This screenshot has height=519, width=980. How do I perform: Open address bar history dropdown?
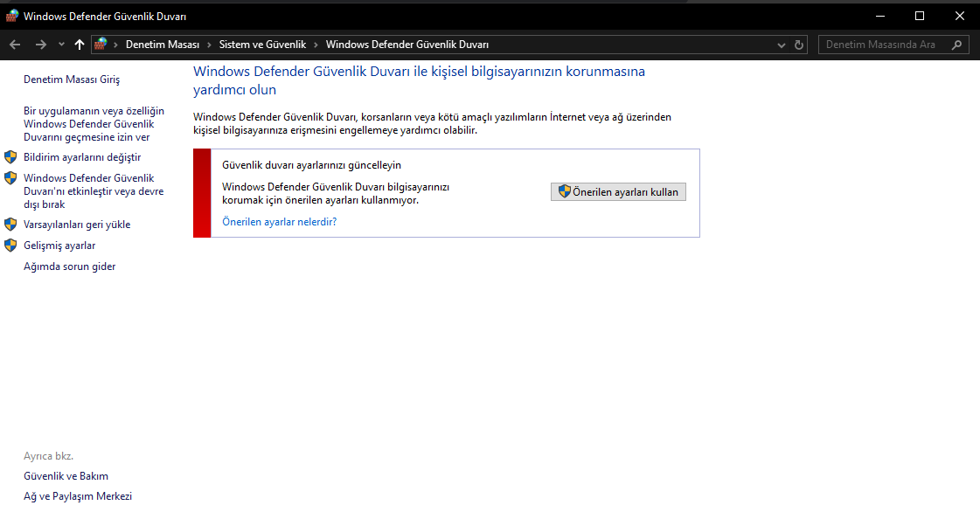(x=782, y=45)
